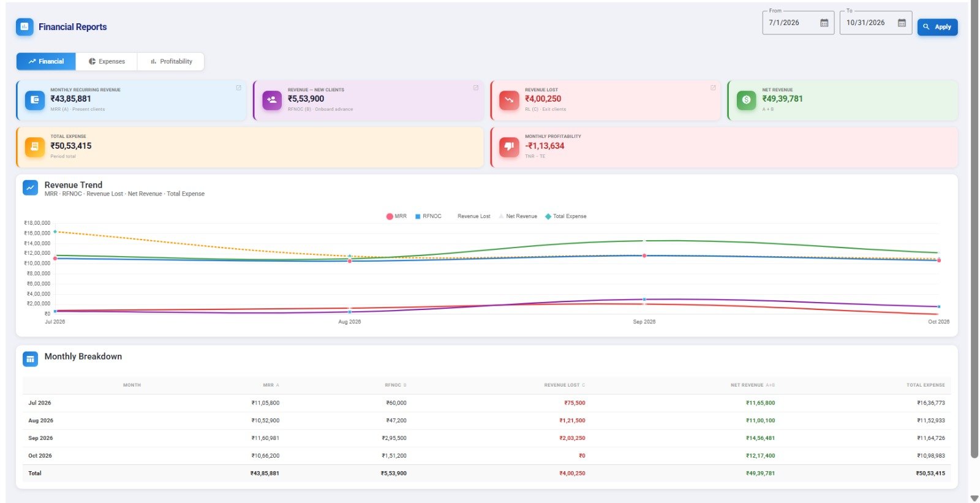Open Revenue Lost card external link

coord(713,88)
